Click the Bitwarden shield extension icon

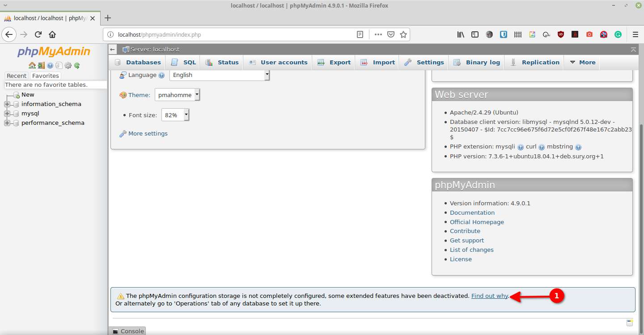(x=504, y=34)
